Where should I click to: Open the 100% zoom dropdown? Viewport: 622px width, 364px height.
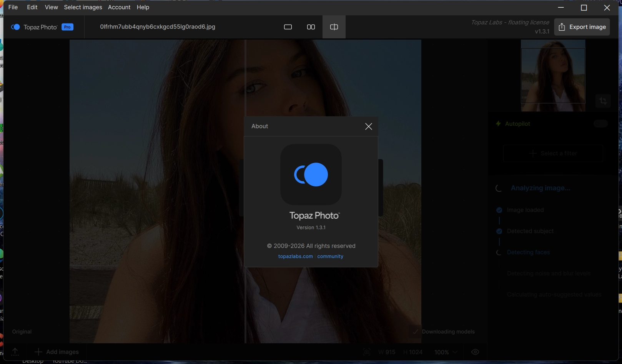pos(446,352)
